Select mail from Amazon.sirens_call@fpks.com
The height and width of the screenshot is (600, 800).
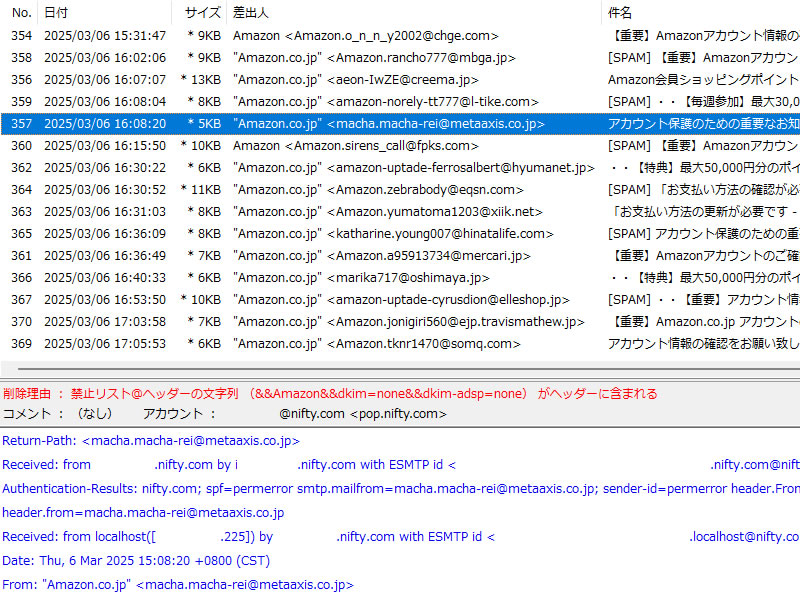point(400,145)
